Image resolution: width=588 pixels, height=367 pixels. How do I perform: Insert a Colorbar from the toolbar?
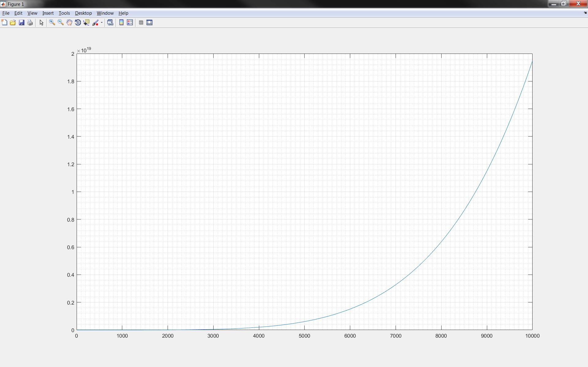click(x=121, y=23)
